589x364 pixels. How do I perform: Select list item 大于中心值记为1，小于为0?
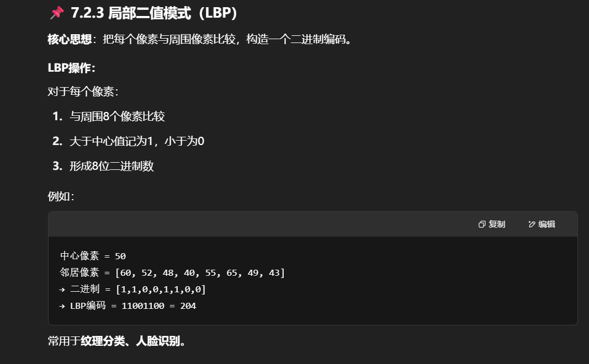[x=136, y=141]
